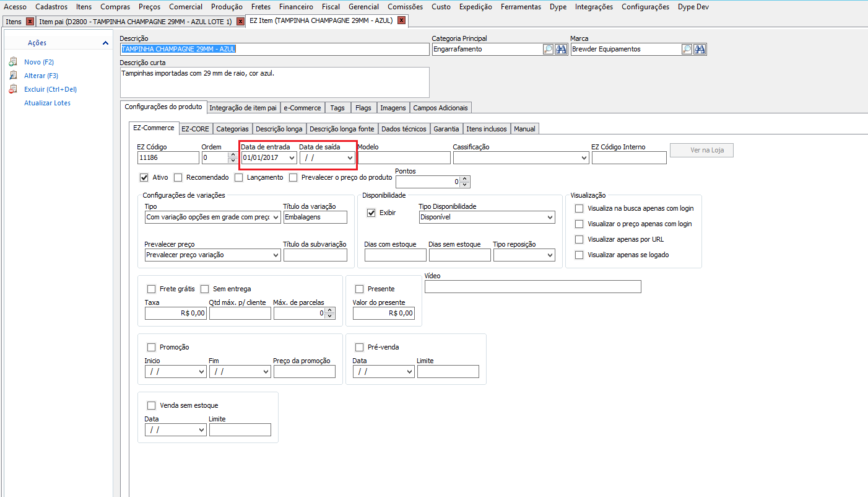868x497 pixels.
Task: Click the magnifier icon beside the Marca field
Action: (687, 50)
